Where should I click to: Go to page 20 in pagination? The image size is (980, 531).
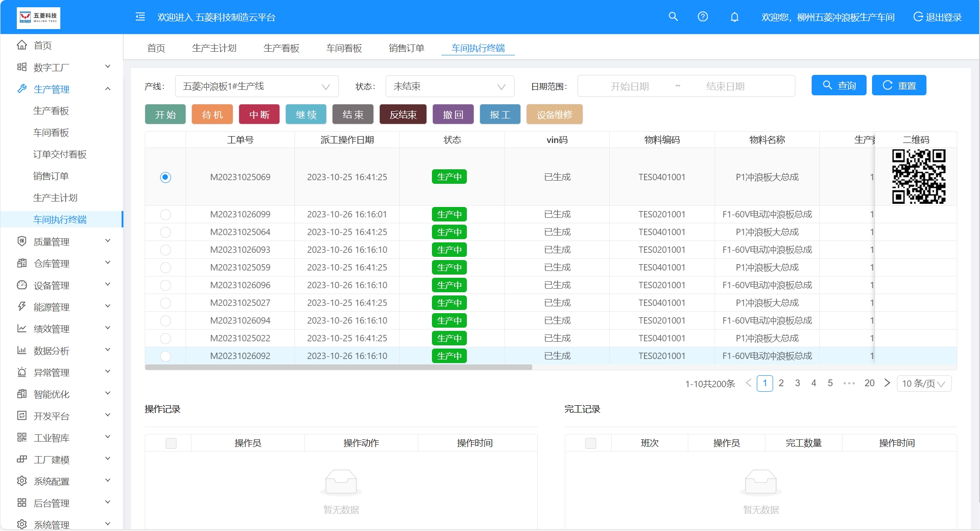[x=869, y=383]
